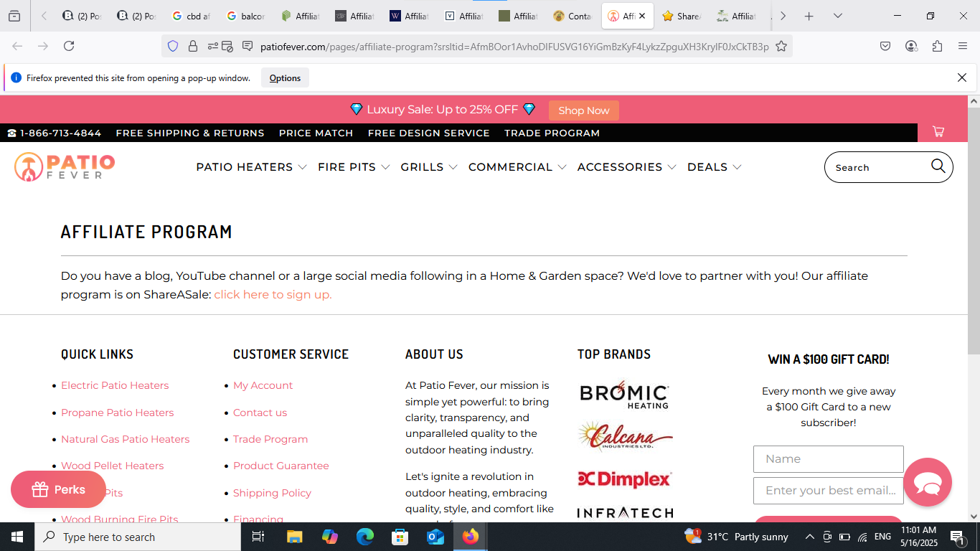Expand the Deals menu
This screenshot has width=980, height=551.
714,167
